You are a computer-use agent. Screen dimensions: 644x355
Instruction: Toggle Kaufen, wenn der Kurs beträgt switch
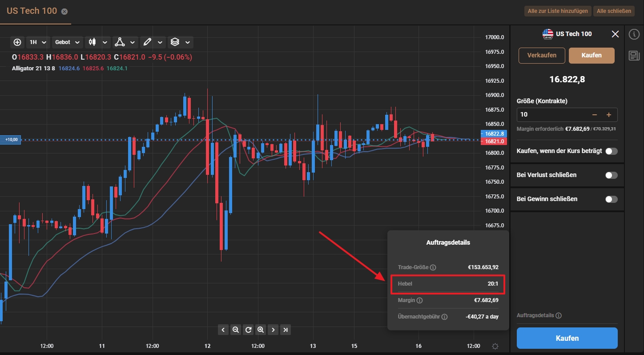point(612,151)
